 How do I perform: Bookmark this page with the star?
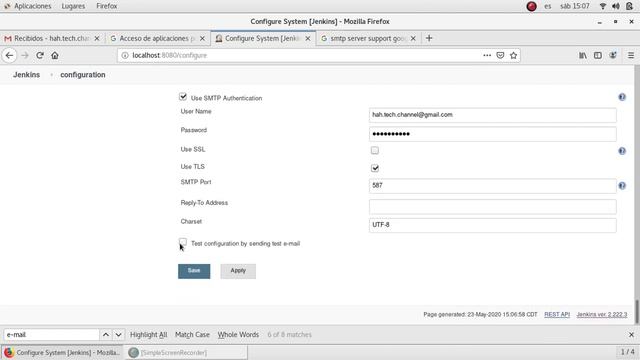pos(513,56)
